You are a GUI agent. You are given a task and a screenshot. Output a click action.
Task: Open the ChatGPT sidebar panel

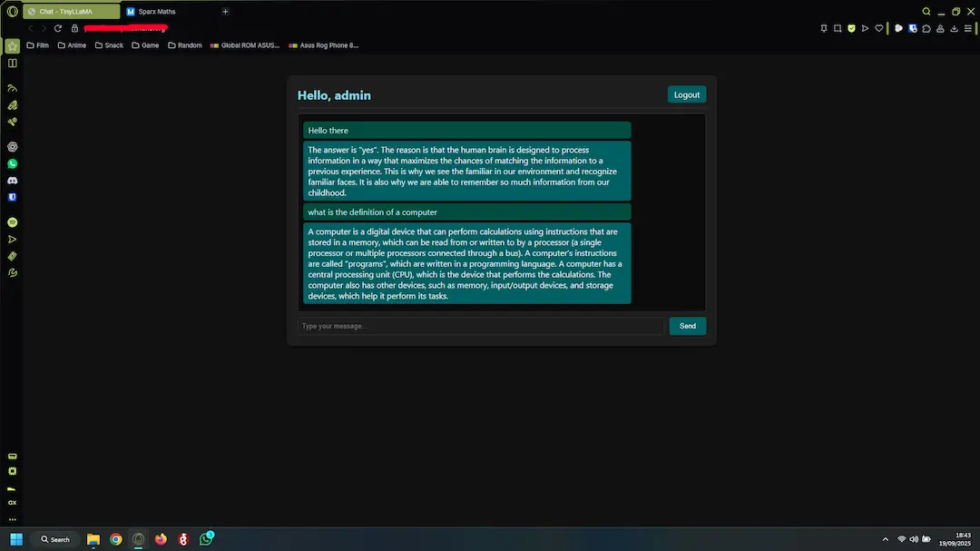pyautogui.click(x=12, y=146)
